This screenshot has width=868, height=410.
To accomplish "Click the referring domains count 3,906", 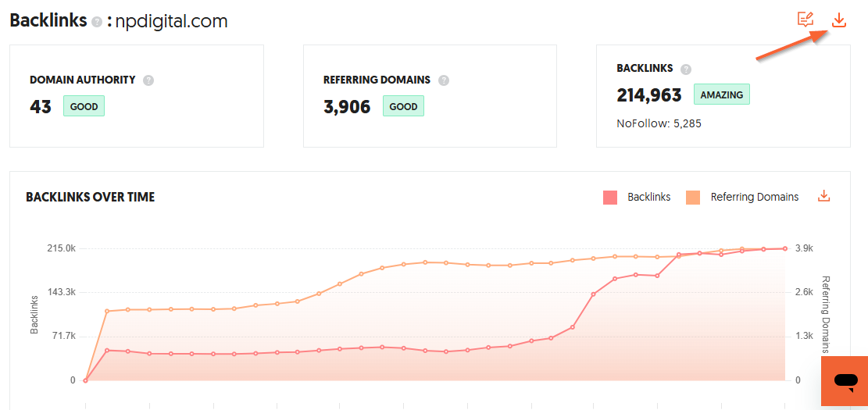I will (347, 107).
